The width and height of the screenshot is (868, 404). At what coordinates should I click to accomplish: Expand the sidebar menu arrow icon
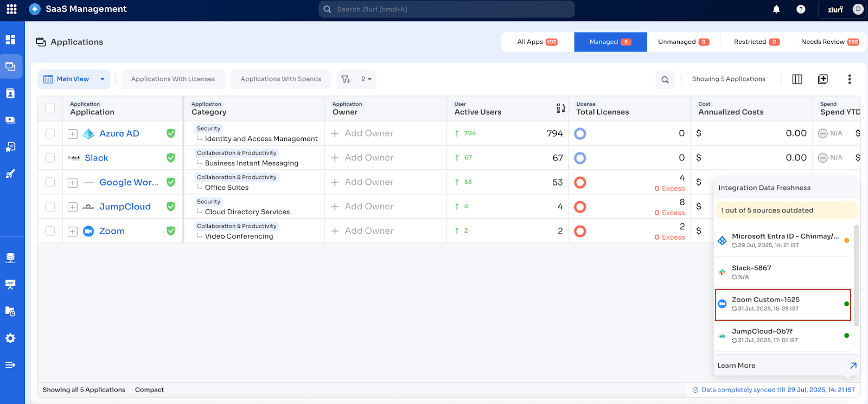coord(10,365)
